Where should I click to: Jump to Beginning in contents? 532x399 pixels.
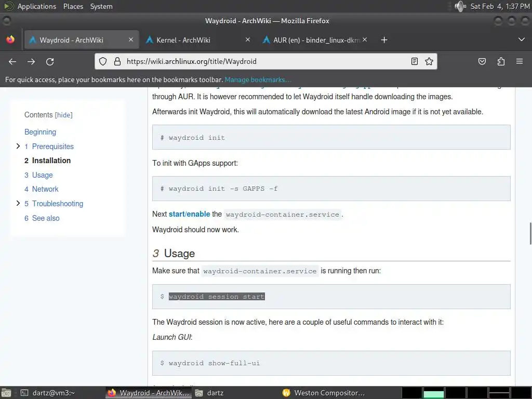tap(40, 132)
